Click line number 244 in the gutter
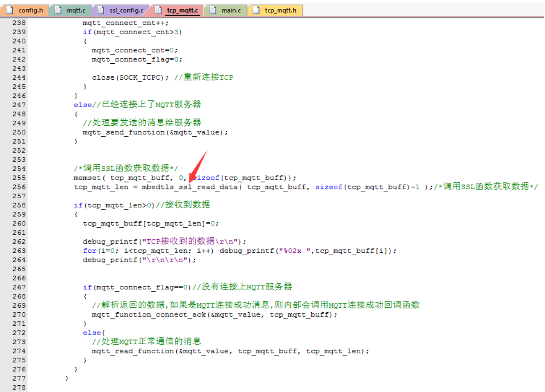Image resolution: width=545 pixels, height=392 pixels. coord(19,78)
